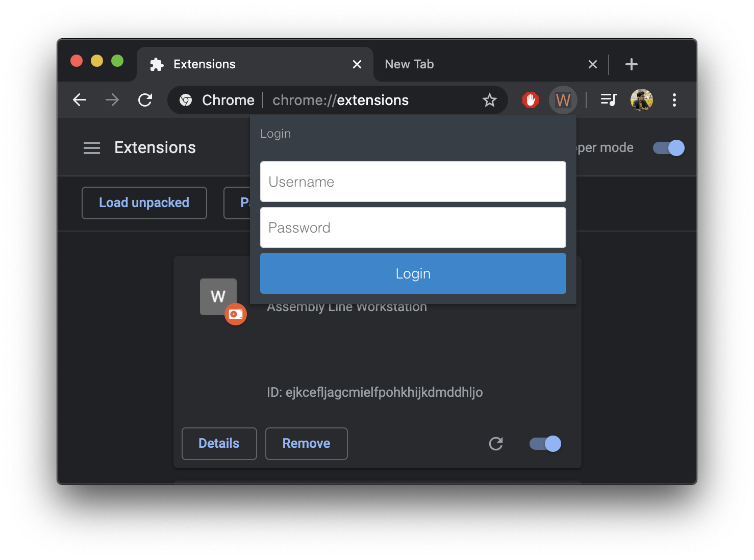Reload the Assembly Line Workstation extension
Screen dimensions: 754x560
coord(496,444)
